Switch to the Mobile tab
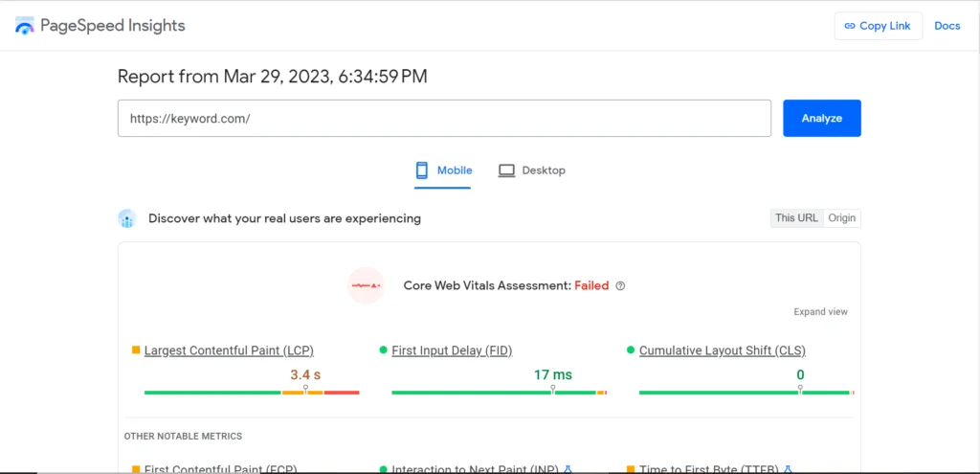 point(443,170)
